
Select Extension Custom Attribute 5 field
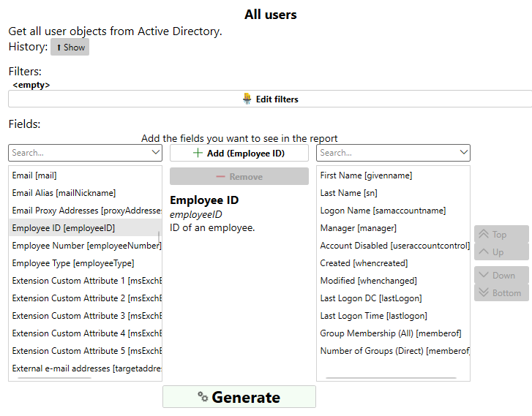[85, 351]
